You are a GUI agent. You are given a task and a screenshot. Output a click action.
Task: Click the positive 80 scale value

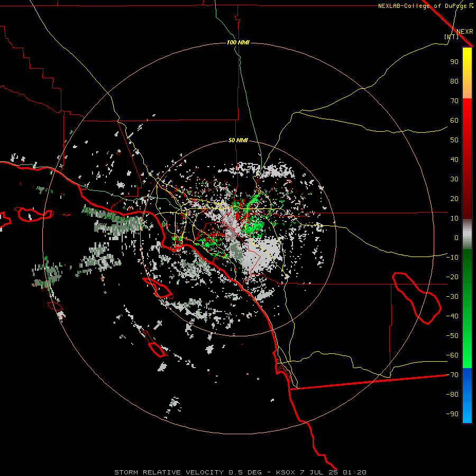454,81
